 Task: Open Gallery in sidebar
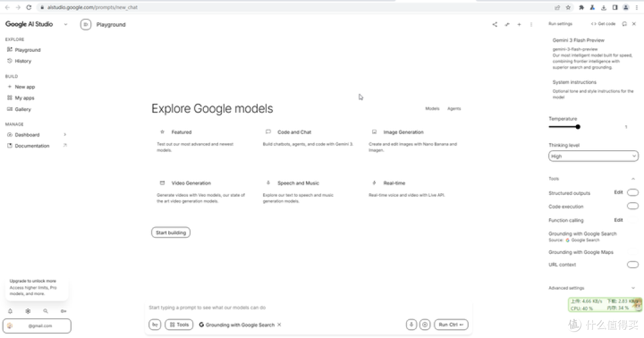pos(23,109)
